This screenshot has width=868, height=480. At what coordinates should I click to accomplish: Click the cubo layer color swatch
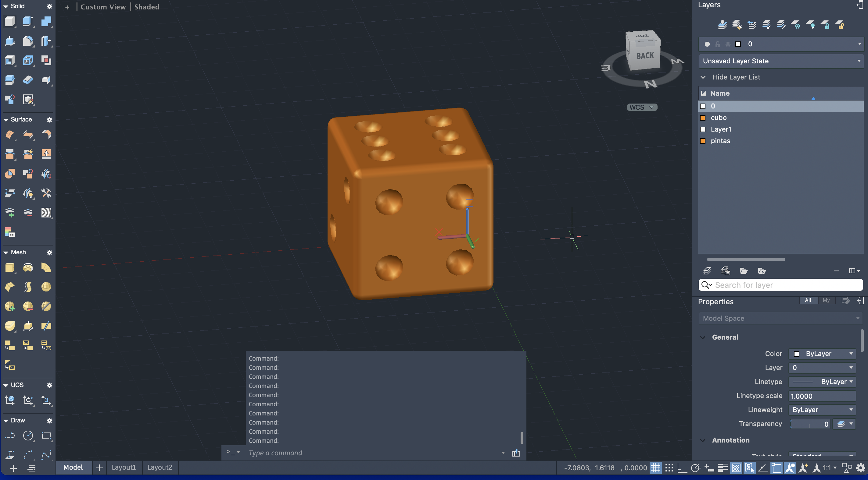[x=703, y=118]
